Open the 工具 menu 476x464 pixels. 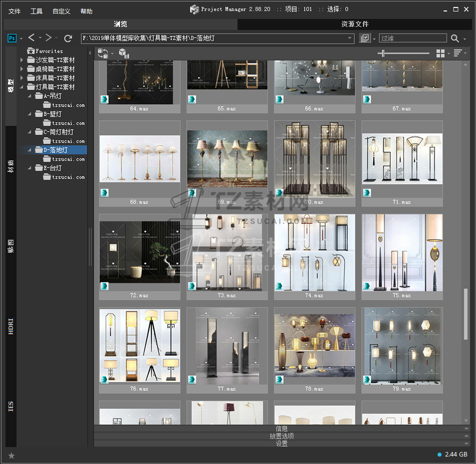click(x=37, y=11)
